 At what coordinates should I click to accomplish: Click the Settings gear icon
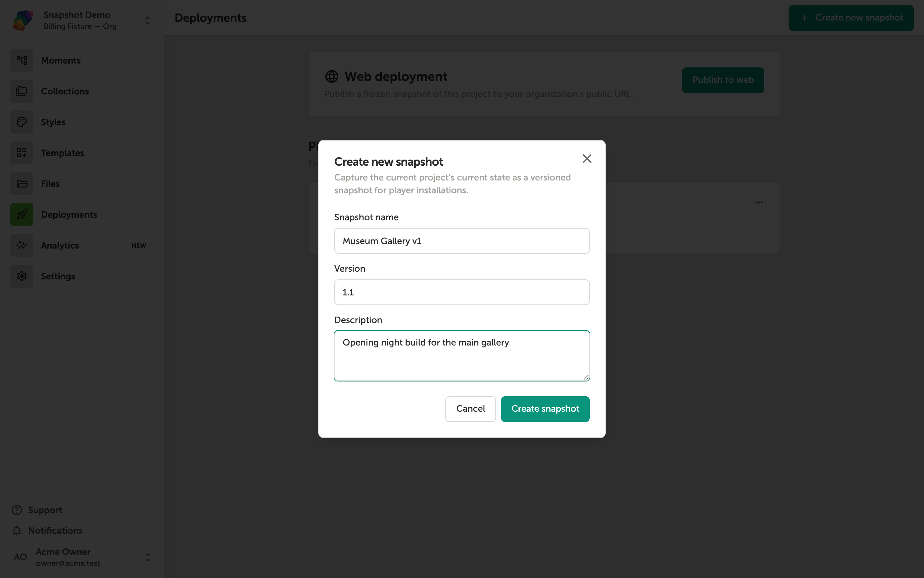pos(22,276)
